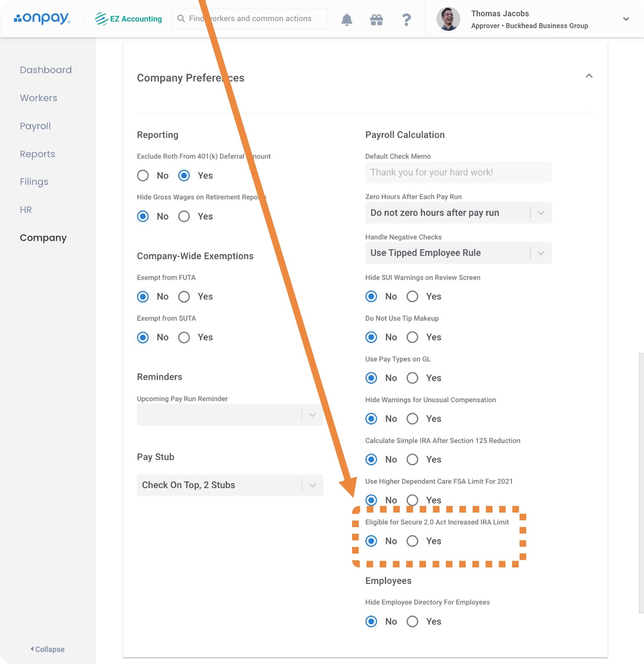Click the gift rewards icon
The height and width of the screenshot is (664, 644).
376,20
